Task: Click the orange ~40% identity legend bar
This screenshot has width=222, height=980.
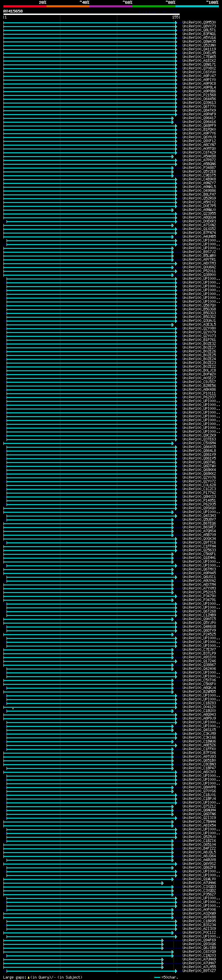Action: pos(68,6)
